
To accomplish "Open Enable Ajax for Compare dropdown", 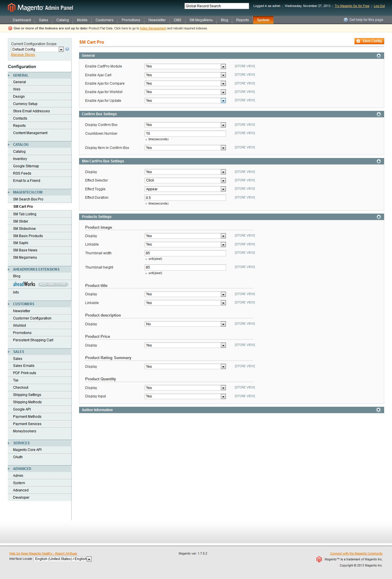I will (185, 84).
